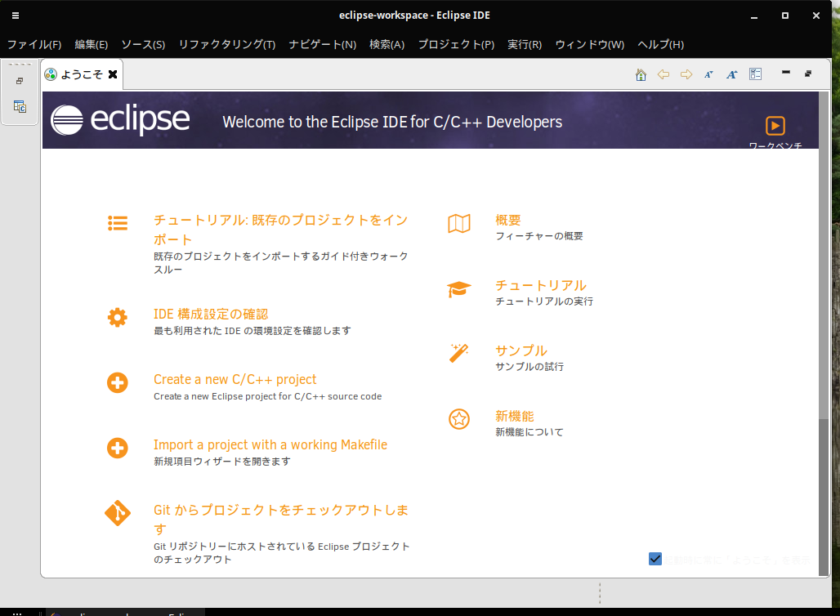Image resolution: width=840 pixels, height=616 pixels.
Task: Open the C/C++ perspective icon
Action: click(x=20, y=106)
